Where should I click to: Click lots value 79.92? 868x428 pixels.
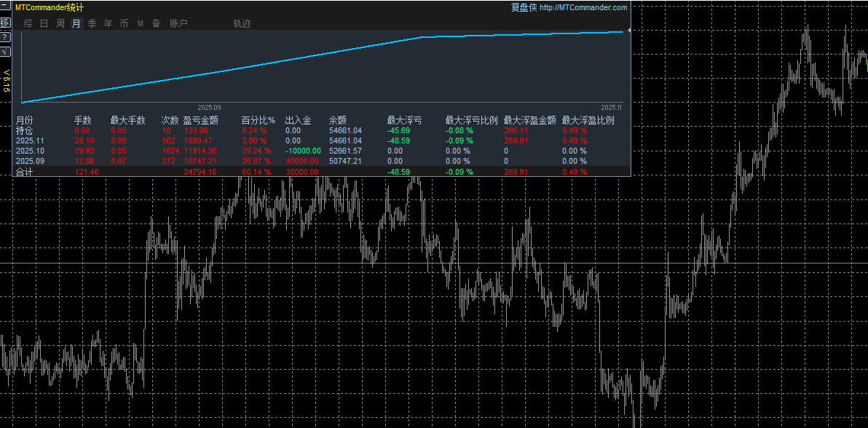pyautogui.click(x=84, y=151)
